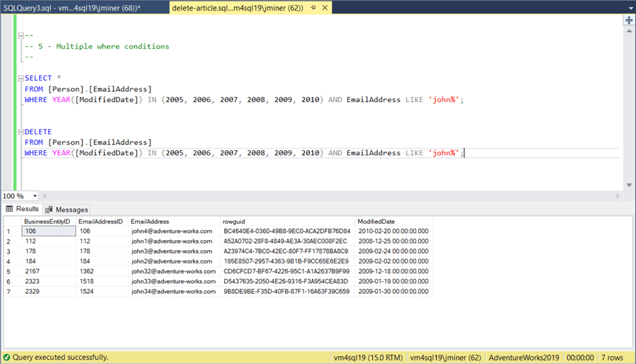Click the vm4sql19 (15.0 RTM) status entry
636x364 pixels.
click(368, 358)
